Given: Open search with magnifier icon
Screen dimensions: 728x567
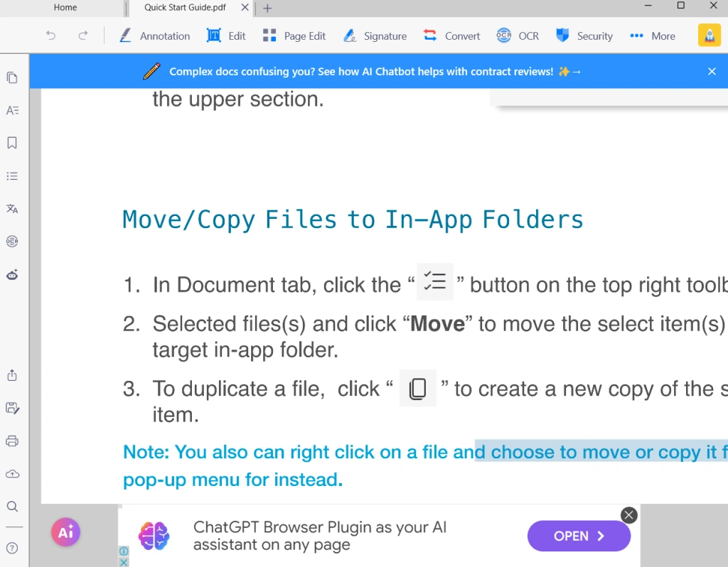Looking at the screenshot, I should pos(12,506).
